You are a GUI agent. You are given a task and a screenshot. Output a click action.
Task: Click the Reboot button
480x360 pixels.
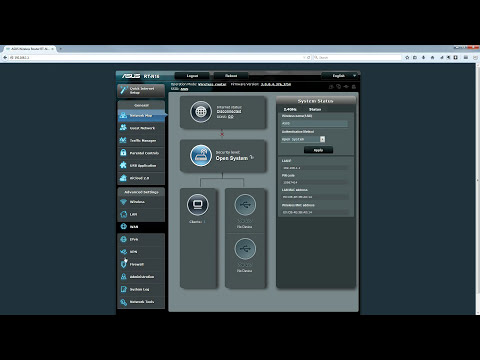click(x=231, y=76)
